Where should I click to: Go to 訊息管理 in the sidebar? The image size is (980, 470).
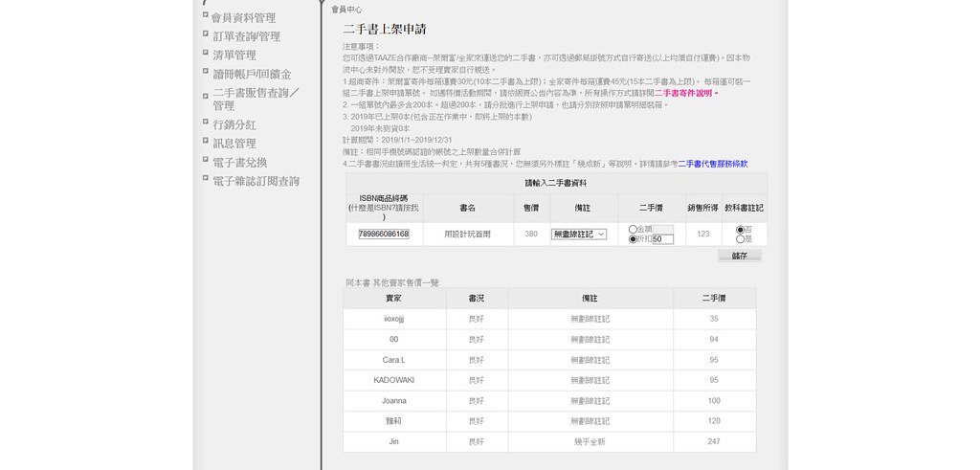coord(234,144)
